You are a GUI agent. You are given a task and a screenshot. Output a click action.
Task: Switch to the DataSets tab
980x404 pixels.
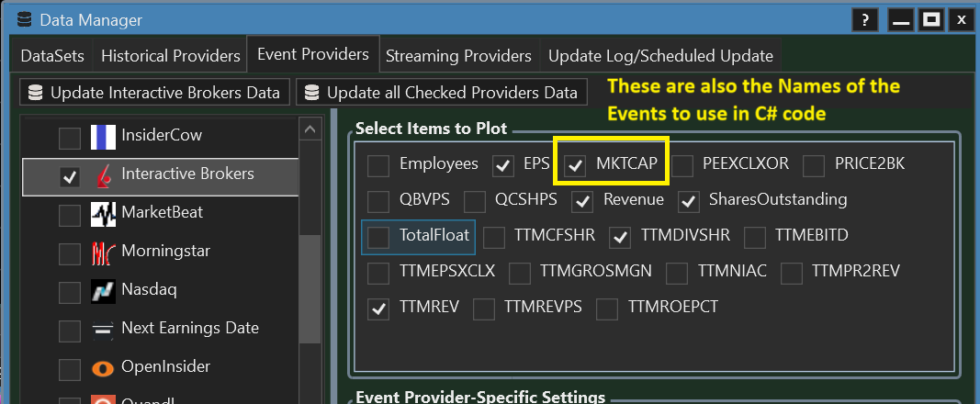click(x=52, y=56)
